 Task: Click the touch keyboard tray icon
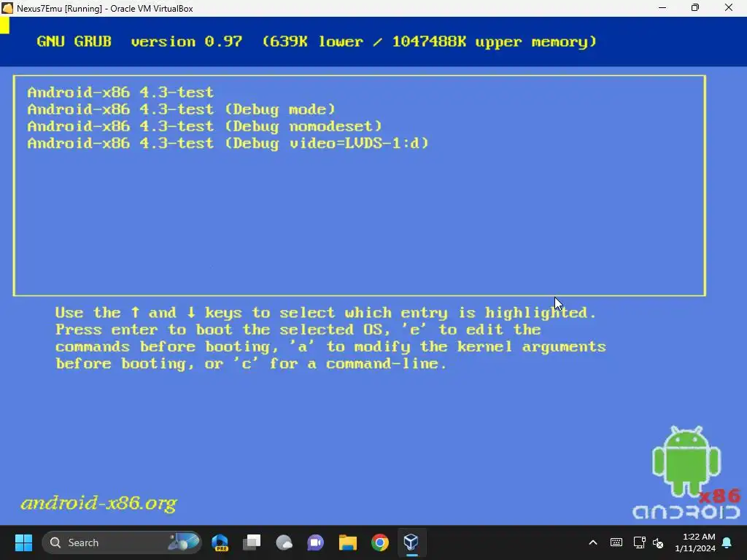616,542
